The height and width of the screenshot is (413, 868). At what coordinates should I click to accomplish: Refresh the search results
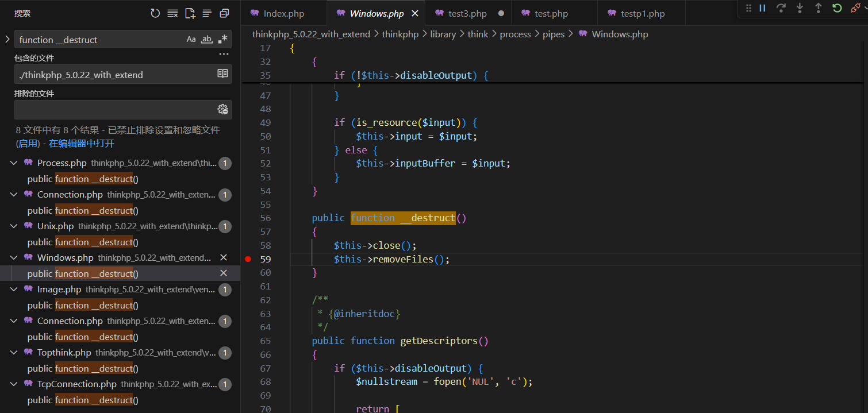click(x=155, y=13)
